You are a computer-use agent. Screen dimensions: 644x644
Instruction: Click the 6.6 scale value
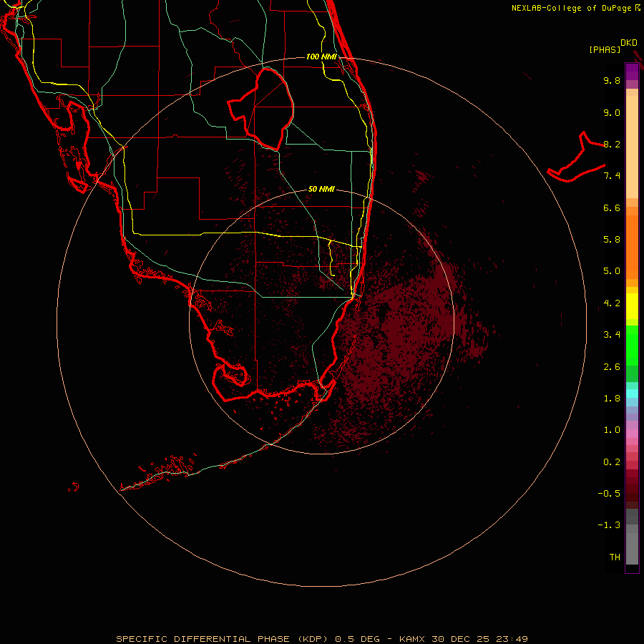[612, 208]
